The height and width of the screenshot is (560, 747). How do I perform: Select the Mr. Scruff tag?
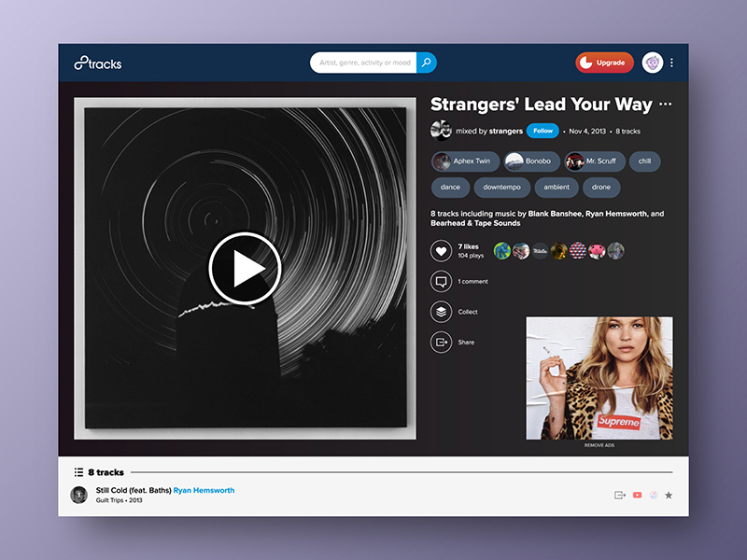pos(595,161)
